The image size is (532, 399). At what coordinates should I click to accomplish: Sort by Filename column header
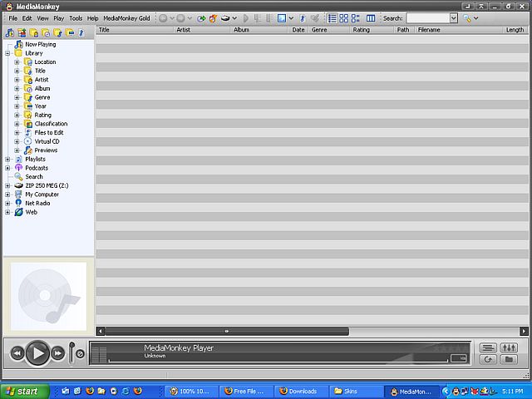tap(458, 30)
